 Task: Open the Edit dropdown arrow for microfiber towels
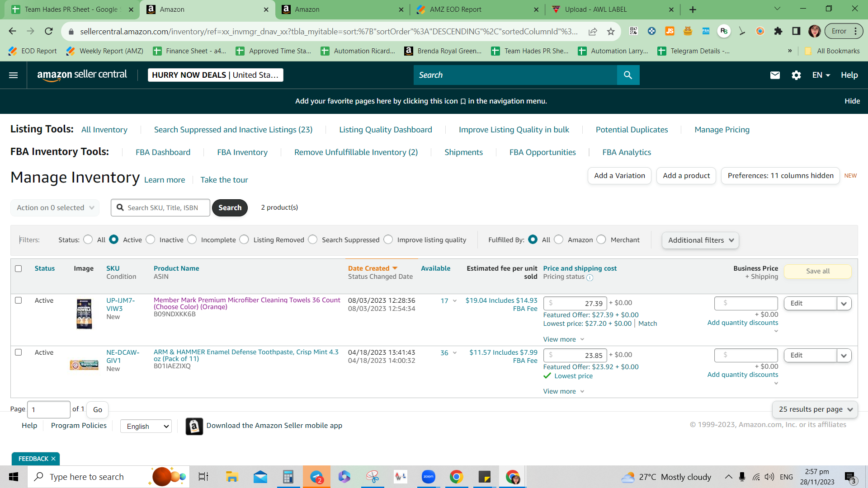(x=844, y=304)
